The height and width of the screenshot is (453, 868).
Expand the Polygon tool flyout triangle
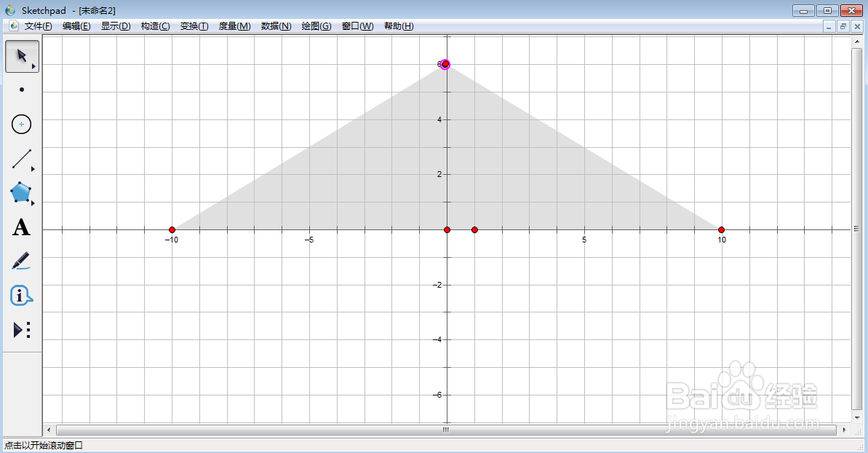pyautogui.click(x=33, y=203)
